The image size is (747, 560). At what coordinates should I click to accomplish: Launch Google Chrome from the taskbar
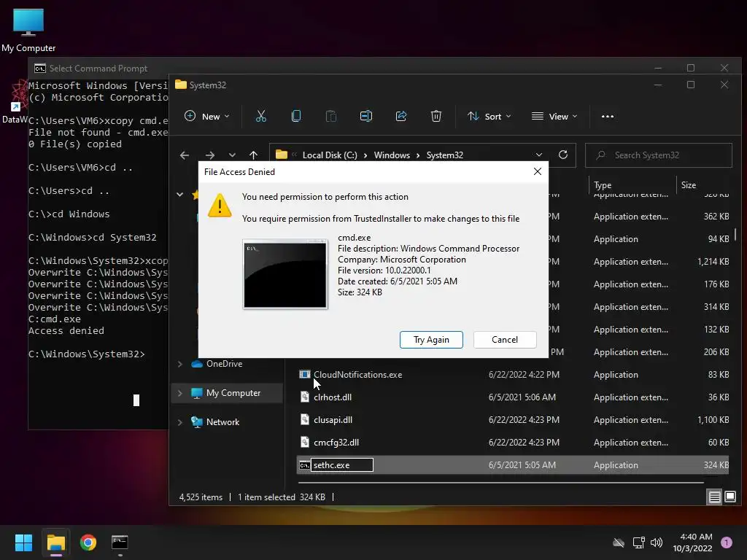(x=88, y=542)
